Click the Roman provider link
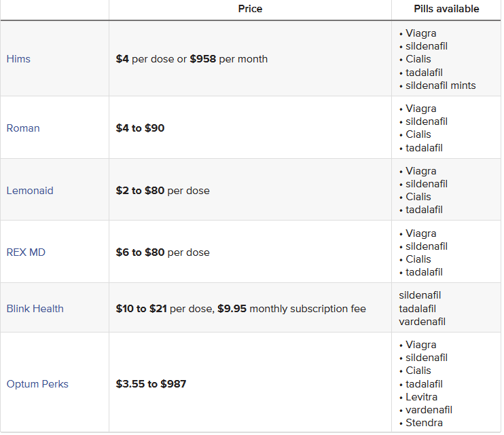The image size is (504, 435). [23, 128]
